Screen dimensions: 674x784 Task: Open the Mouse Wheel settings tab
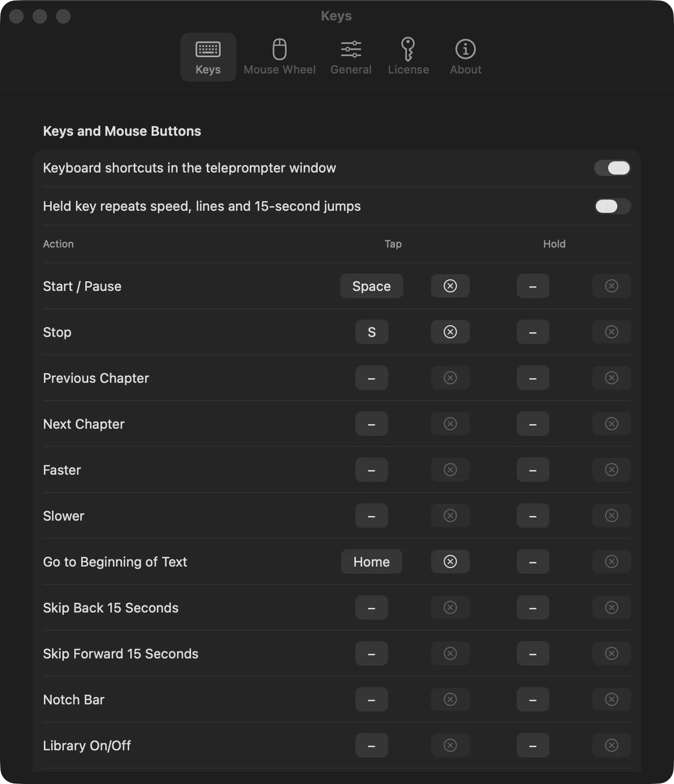coord(279,57)
